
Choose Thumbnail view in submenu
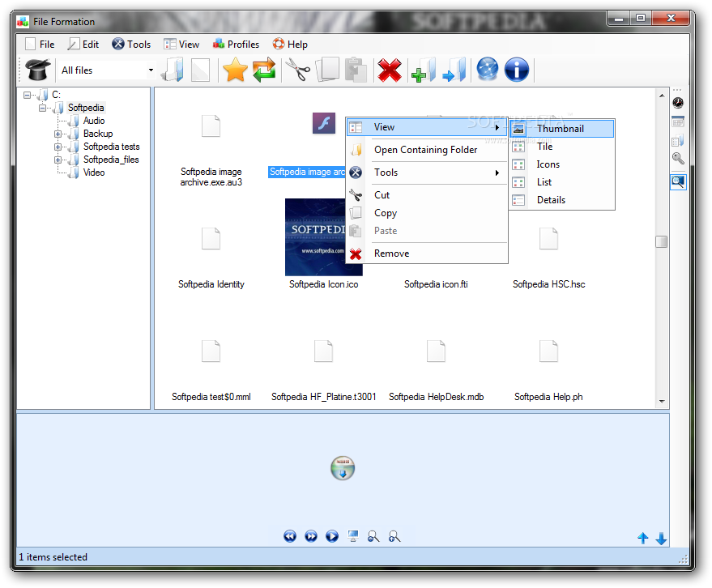click(x=561, y=129)
